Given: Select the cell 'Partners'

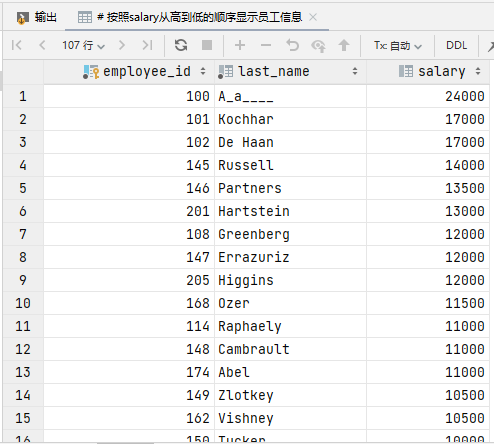Looking at the screenshot, I should coord(290,188).
